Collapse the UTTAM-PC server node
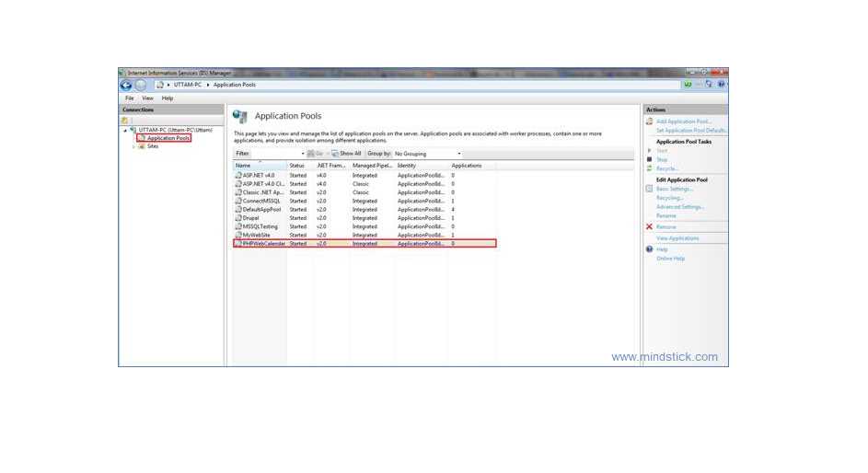 (125, 131)
